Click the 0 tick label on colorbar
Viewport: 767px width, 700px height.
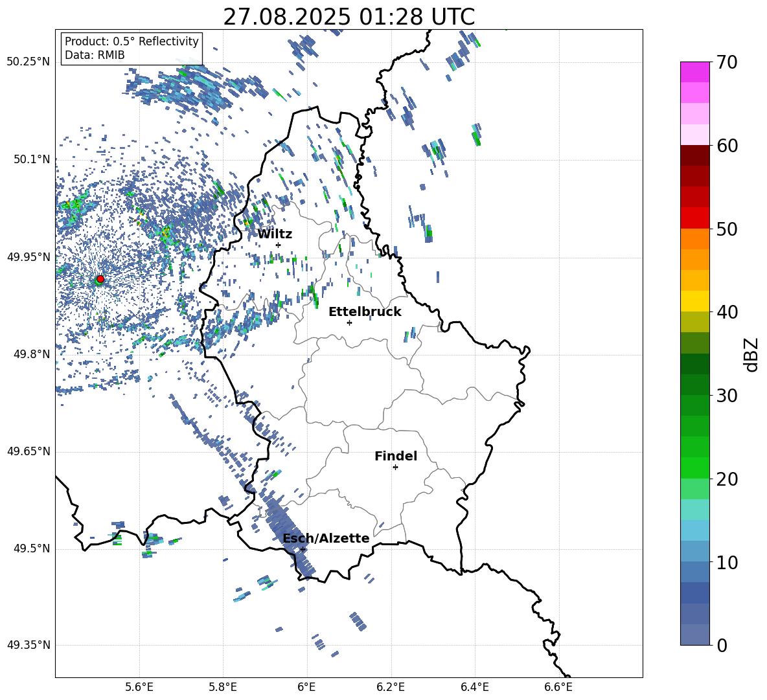721,645
